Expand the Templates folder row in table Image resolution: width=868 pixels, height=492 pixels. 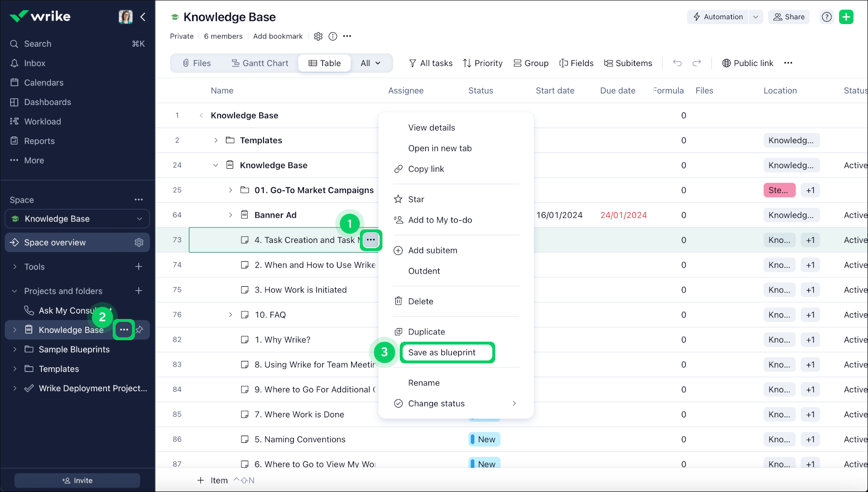click(216, 140)
